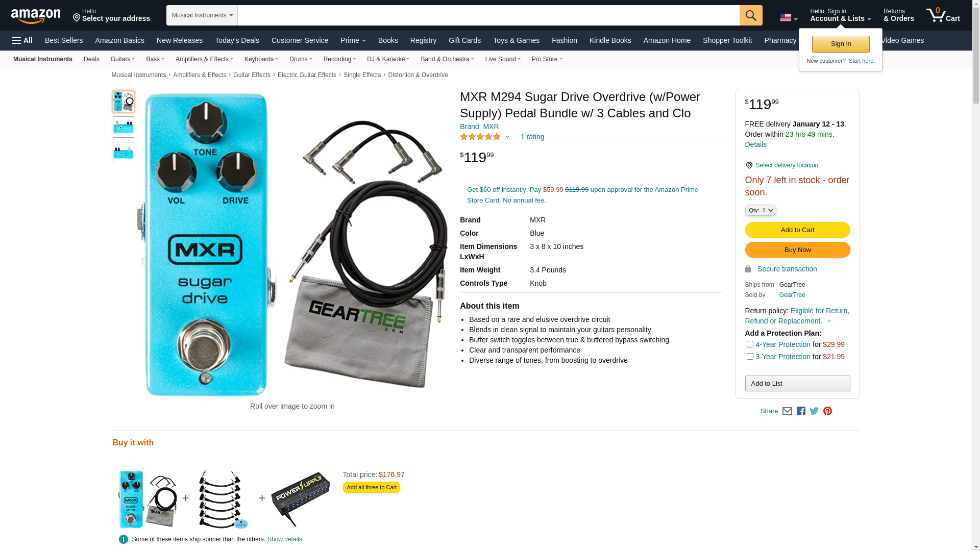Share on Twitter icon
980x551 pixels.
814,411
